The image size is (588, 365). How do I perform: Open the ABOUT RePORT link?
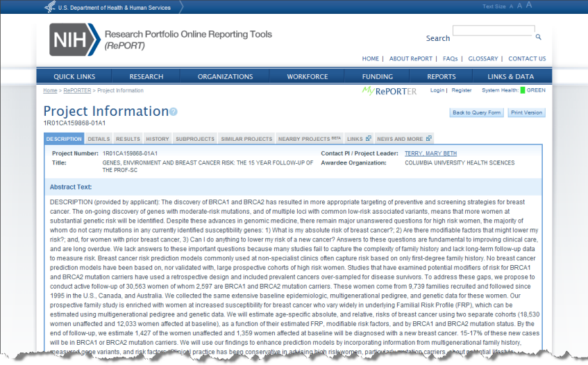pos(410,58)
